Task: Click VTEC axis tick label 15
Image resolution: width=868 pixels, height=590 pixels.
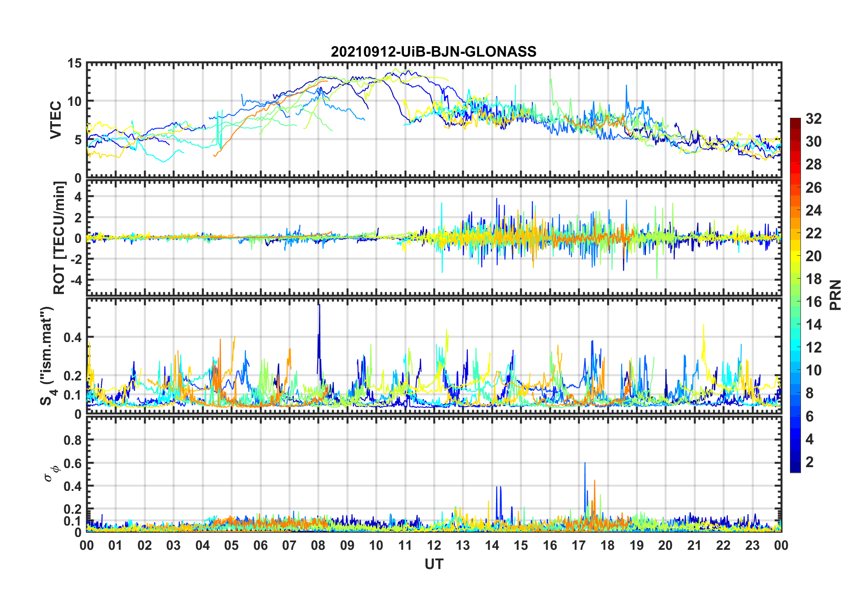Action: [74, 63]
